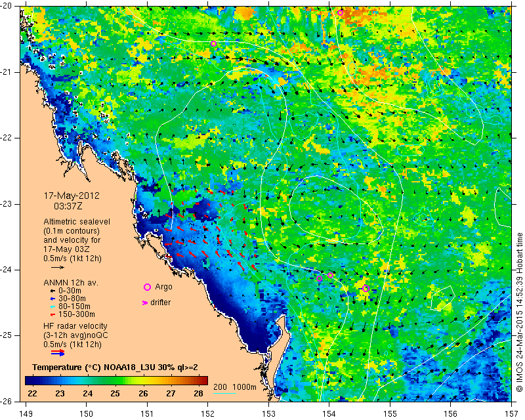Screen dimensions: 525x420
Task: Click the Argo legend circle icon
Action: 147,287
